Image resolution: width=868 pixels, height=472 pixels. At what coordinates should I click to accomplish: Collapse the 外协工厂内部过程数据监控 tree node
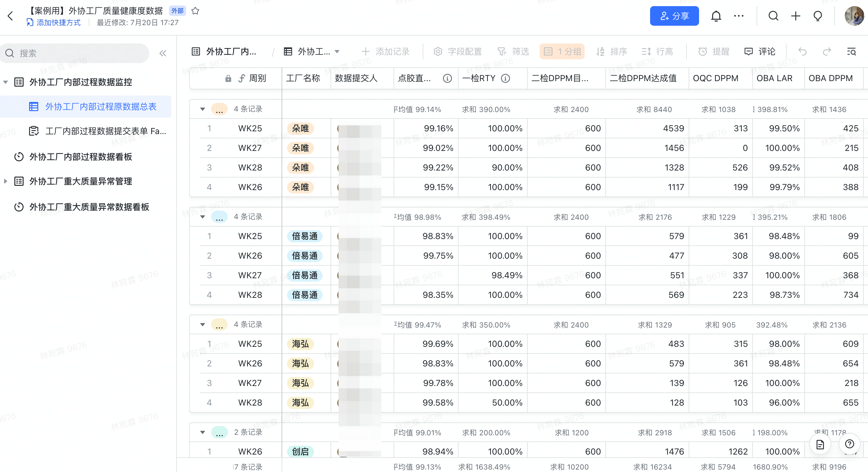(6, 82)
